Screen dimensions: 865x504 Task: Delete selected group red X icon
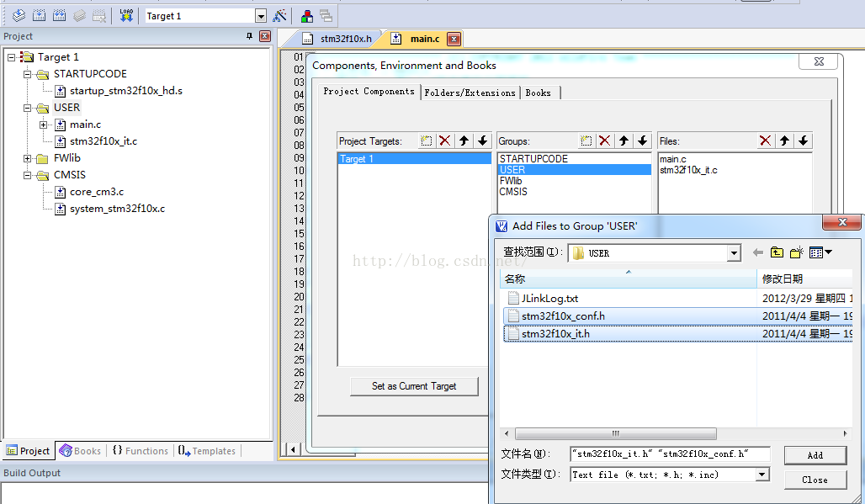pyautogui.click(x=605, y=141)
